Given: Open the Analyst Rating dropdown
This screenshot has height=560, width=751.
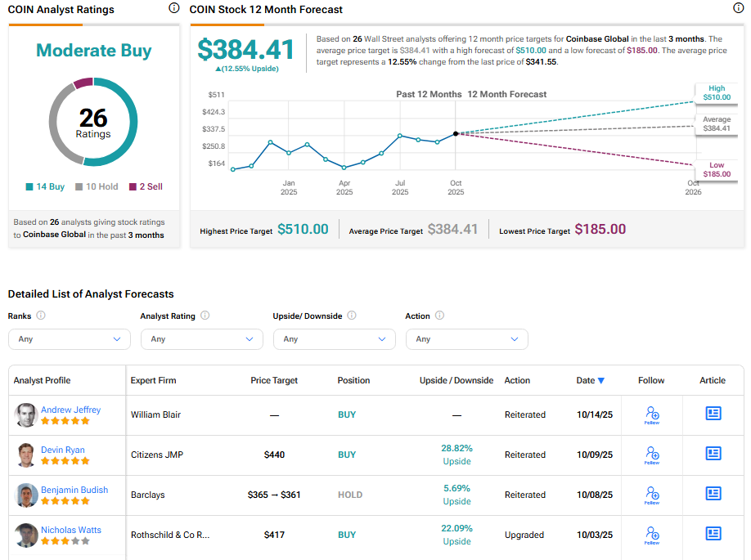Looking at the screenshot, I should click(x=201, y=339).
